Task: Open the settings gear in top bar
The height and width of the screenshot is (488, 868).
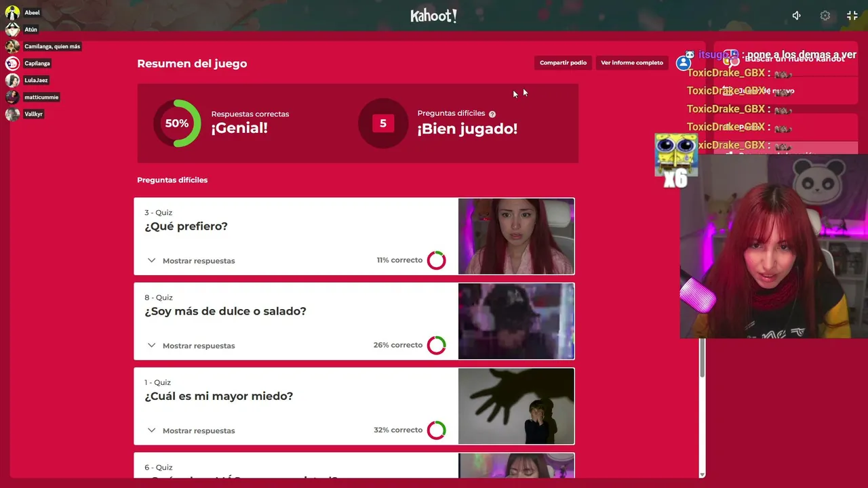Action: (x=825, y=16)
